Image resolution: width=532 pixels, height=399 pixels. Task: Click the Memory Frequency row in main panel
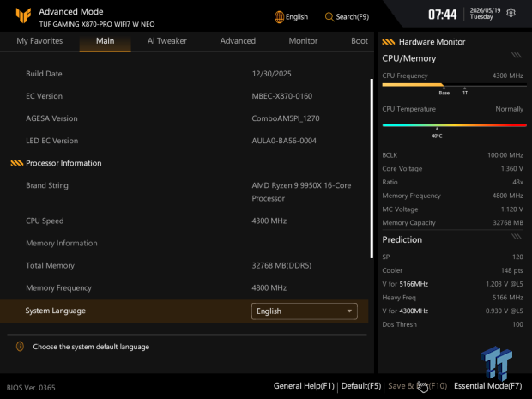pyautogui.click(x=184, y=288)
